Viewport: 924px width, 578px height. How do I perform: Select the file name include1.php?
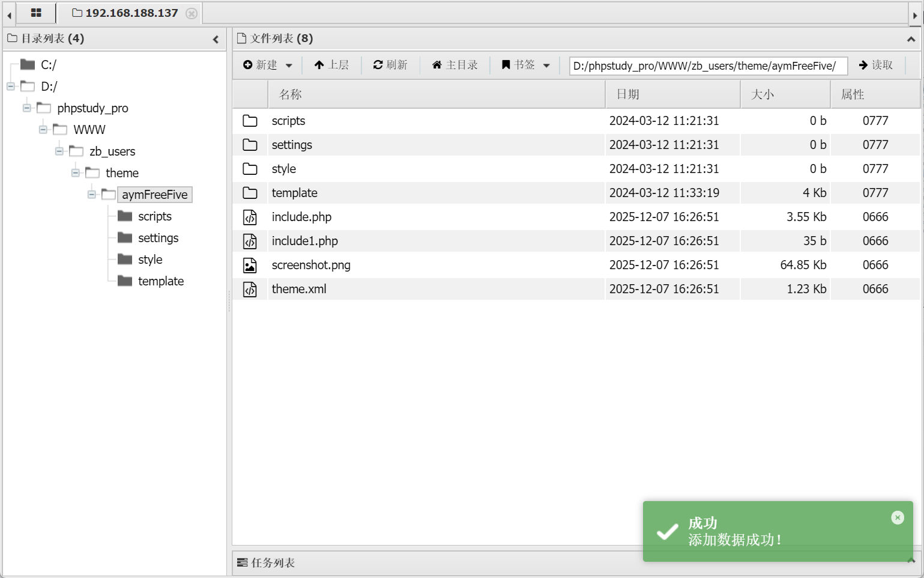304,241
